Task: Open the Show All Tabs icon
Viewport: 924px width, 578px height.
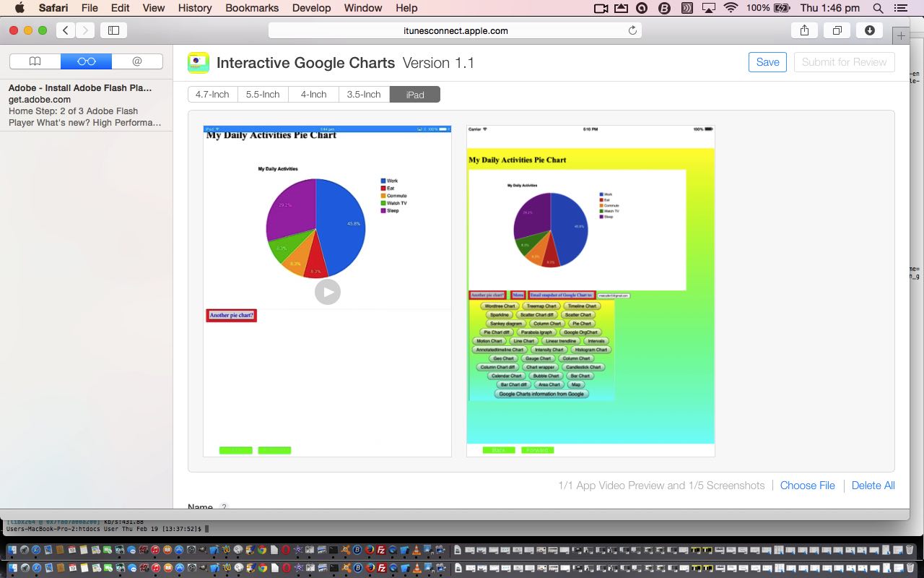Action: click(x=837, y=30)
